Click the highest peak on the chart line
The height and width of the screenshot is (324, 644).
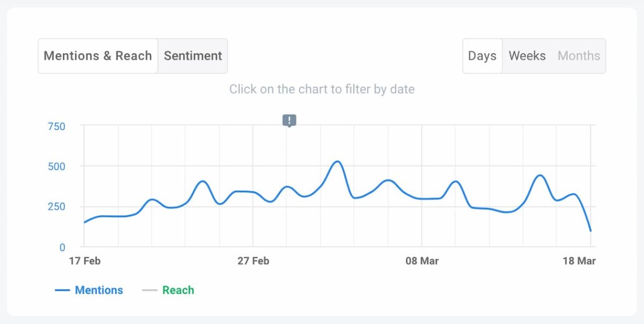click(x=337, y=161)
